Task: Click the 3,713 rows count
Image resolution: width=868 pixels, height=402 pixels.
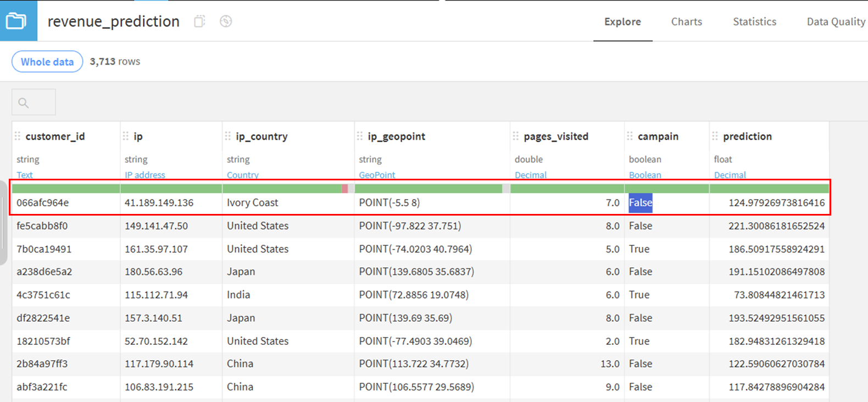Action: tap(115, 62)
